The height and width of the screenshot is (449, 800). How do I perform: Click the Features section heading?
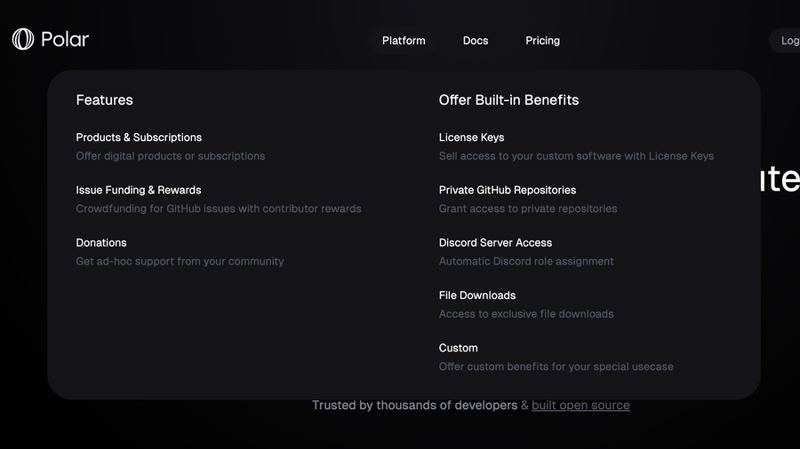coord(104,100)
